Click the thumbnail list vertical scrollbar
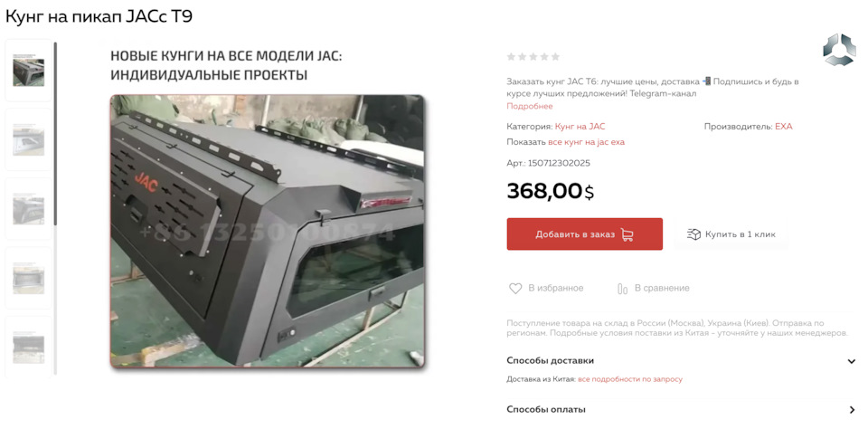This screenshot has height=429, width=868. click(x=55, y=133)
